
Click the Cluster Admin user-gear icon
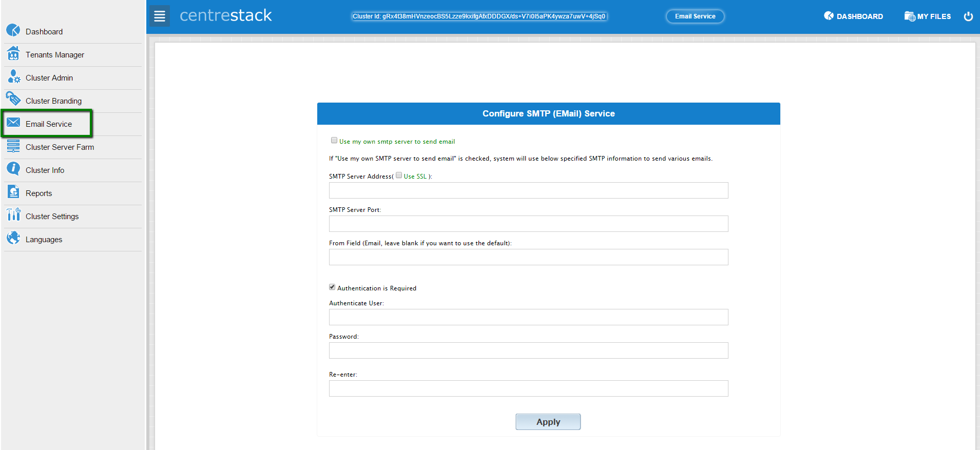[13, 76]
